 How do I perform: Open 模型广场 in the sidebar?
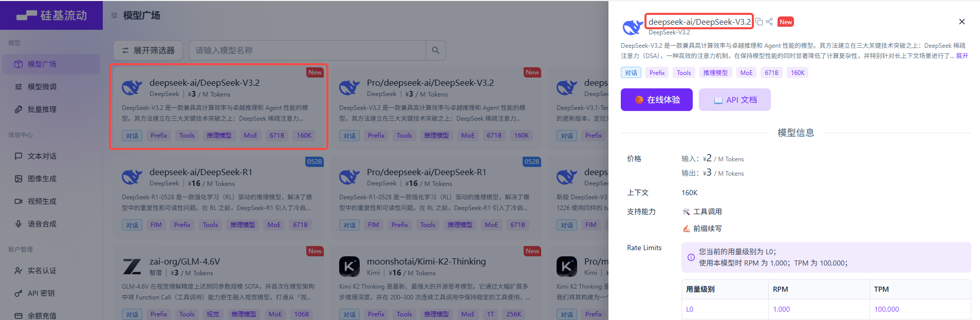point(51,64)
